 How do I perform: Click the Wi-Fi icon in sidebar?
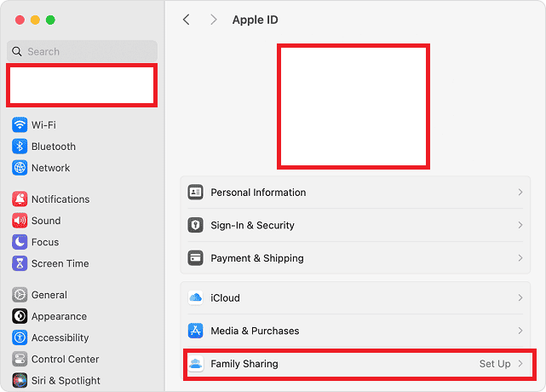click(x=20, y=124)
